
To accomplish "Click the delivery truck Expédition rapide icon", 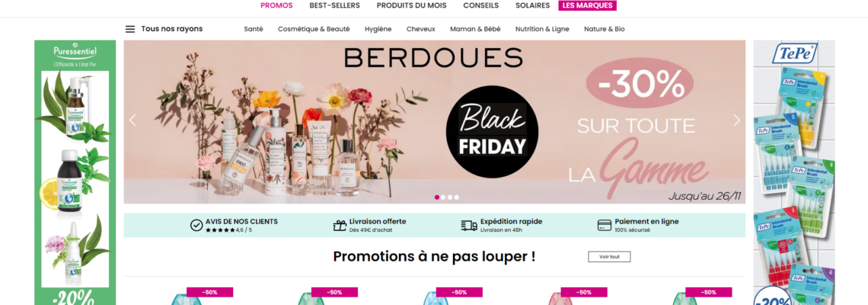I will tap(469, 225).
